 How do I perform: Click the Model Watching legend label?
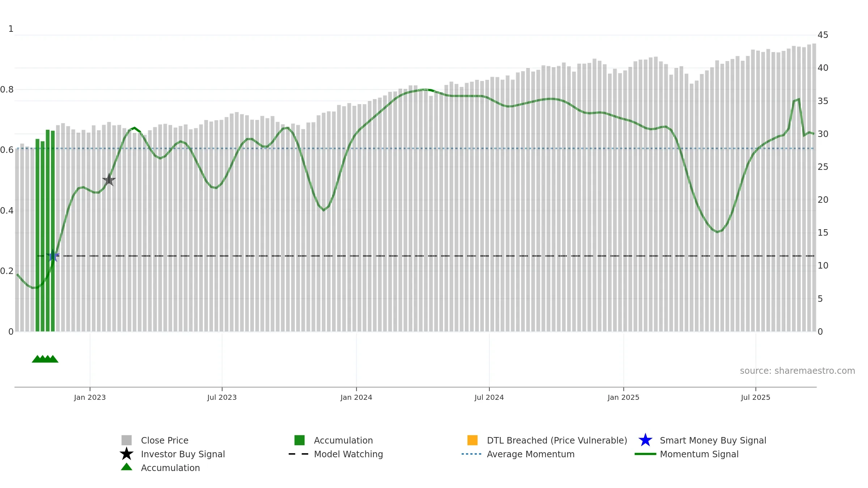348,454
